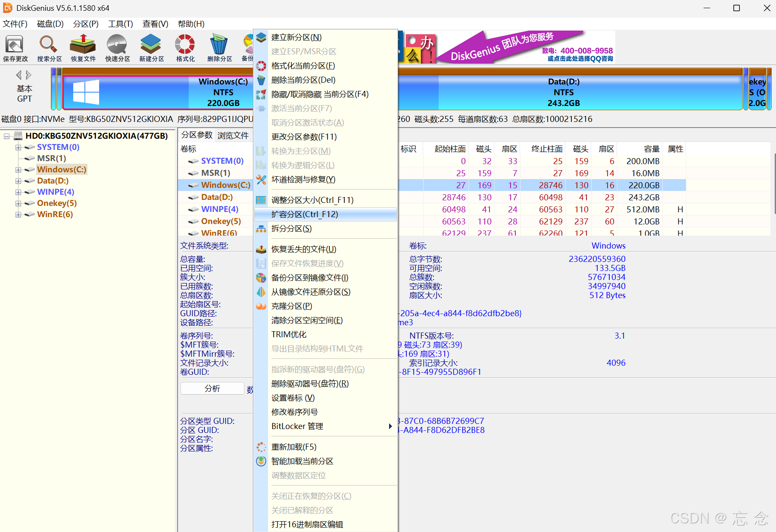
Task: Click the vertical scrollbar on right edge
Action: point(774,184)
